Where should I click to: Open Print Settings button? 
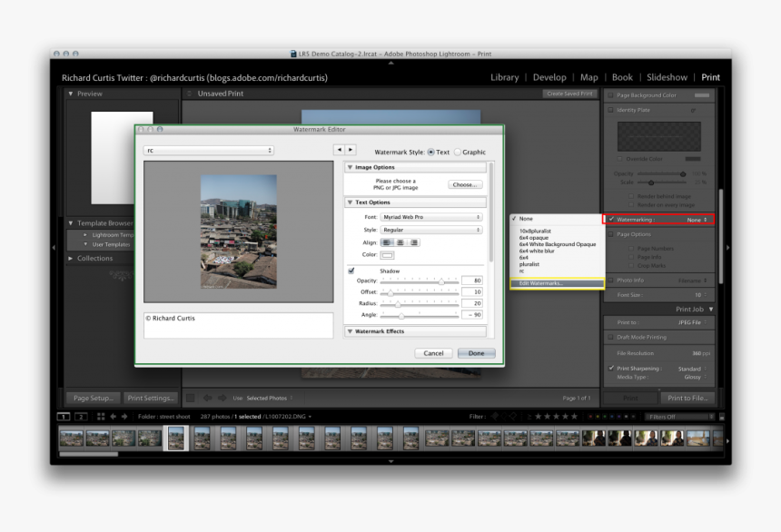click(151, 398)
